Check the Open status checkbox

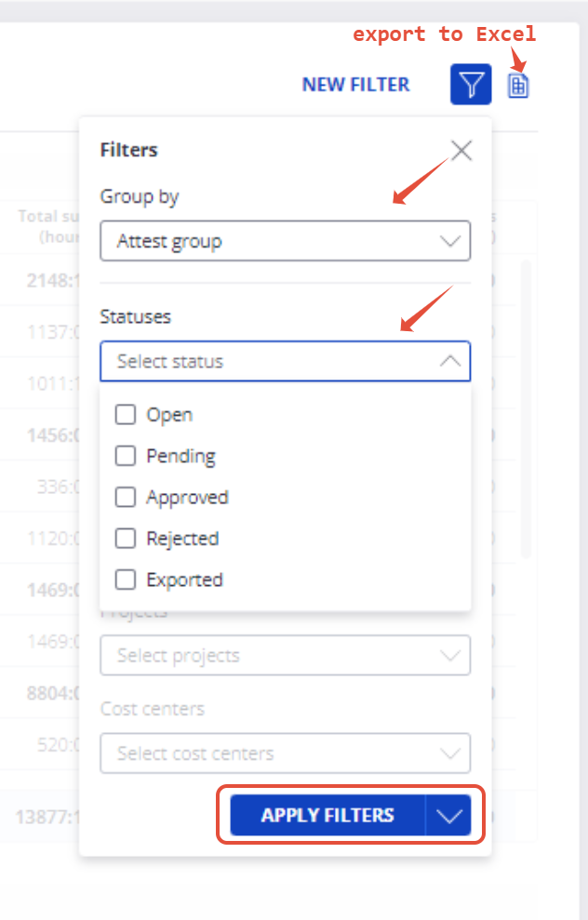(x=126, y=415)
